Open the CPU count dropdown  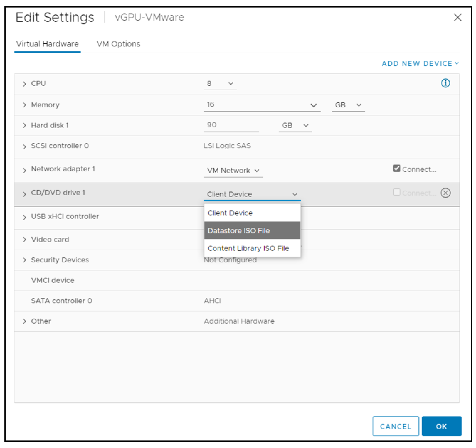(x=230, y=83)
